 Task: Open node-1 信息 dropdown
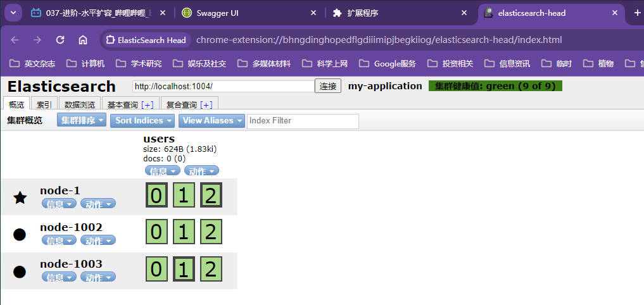coord(59,203)
